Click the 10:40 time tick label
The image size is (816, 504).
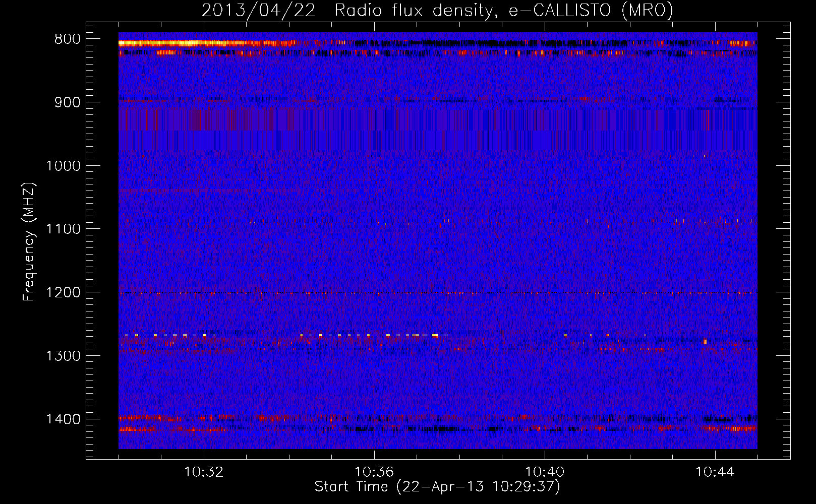coord(545,472)
